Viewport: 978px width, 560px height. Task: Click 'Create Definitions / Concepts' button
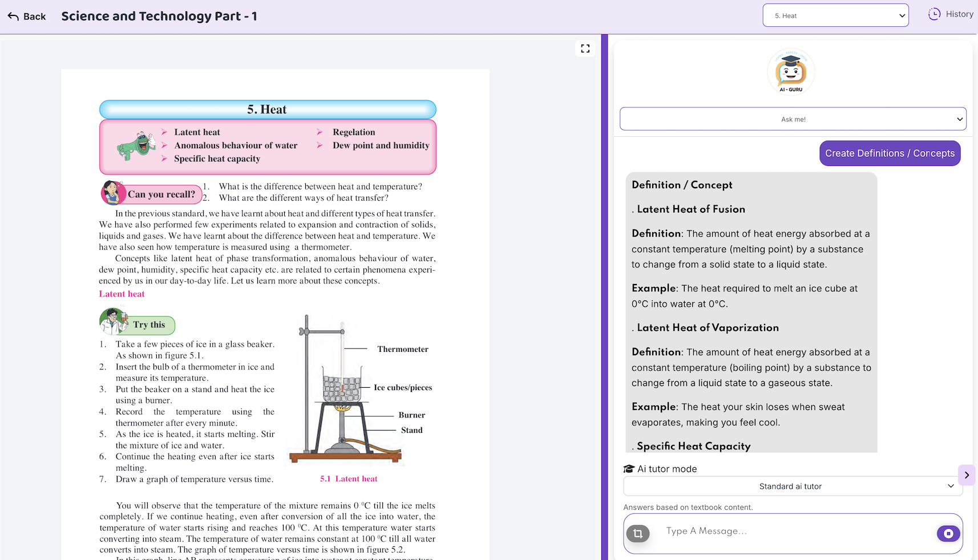(890, 153)
